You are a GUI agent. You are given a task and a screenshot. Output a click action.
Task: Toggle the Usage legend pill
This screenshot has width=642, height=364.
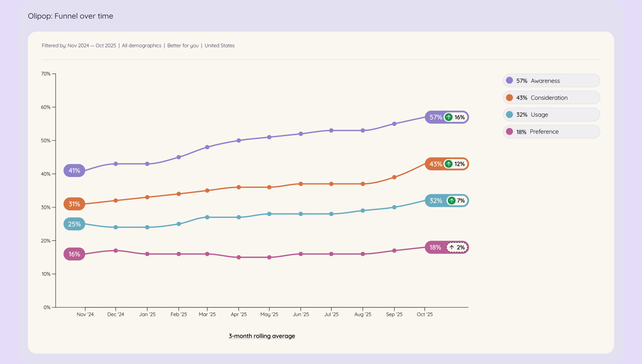tap(551, 114)
